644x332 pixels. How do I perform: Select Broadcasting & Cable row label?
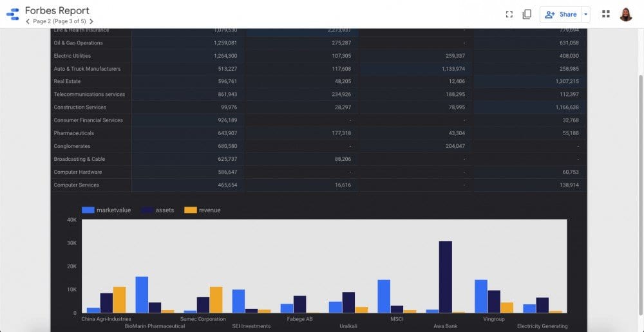point(79,159)
